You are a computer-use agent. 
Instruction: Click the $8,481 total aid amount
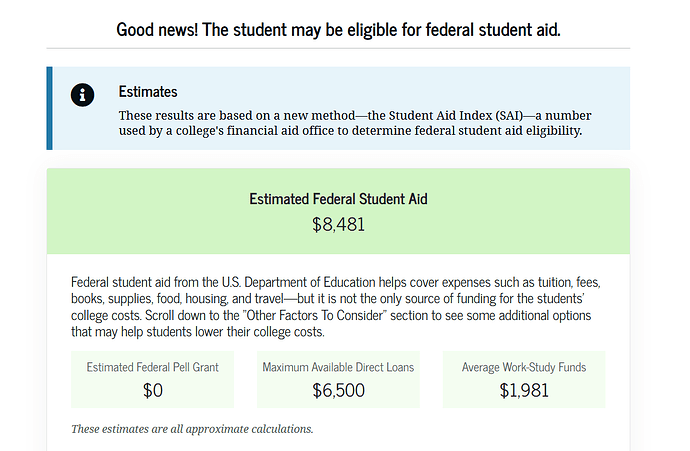click(338, 223)
